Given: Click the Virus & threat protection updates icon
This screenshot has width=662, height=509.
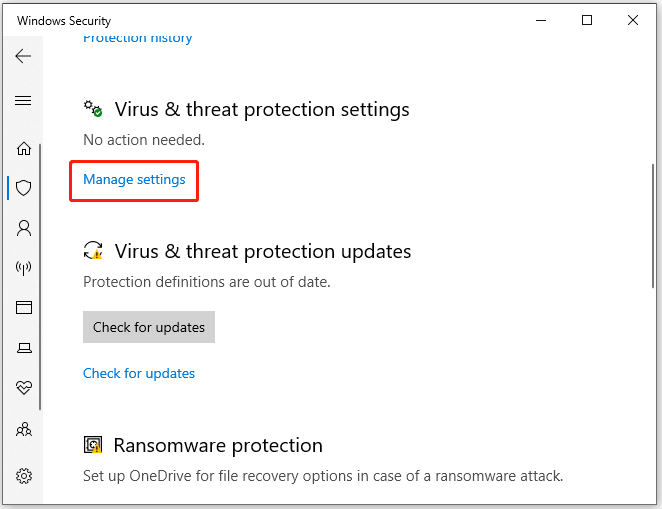Looking at the screenshot, I should pos(93,250).
